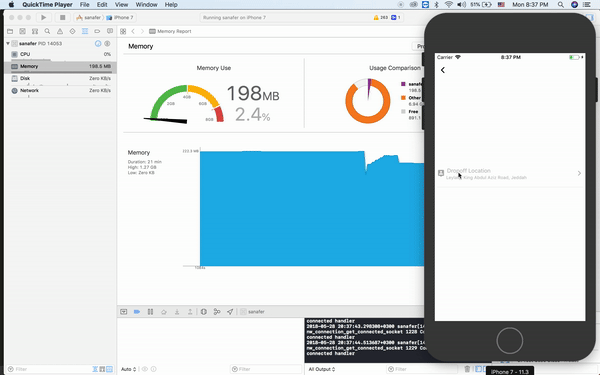Click the variables view Filter field

(266, 369)
